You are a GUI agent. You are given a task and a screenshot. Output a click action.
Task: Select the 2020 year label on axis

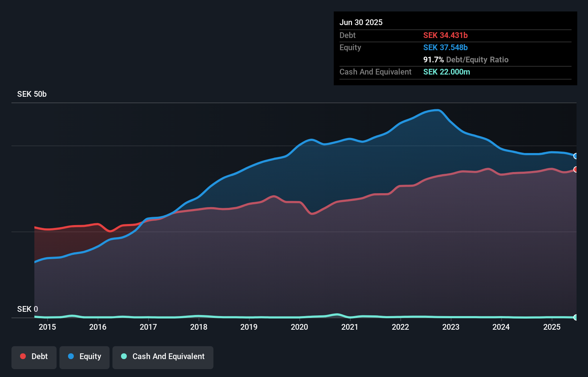click(x=299, y=327)
